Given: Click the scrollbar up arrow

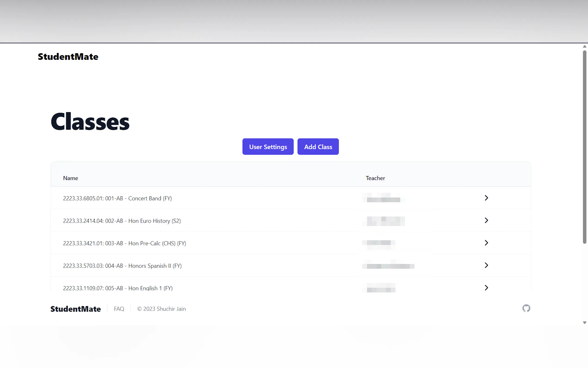Looking at the screenshot, I should click(x=585, y=47).
